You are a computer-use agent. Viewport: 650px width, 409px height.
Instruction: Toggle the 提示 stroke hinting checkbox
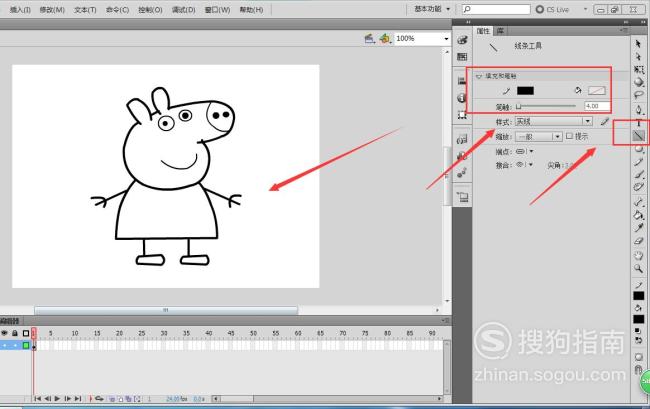click(570, 136)
